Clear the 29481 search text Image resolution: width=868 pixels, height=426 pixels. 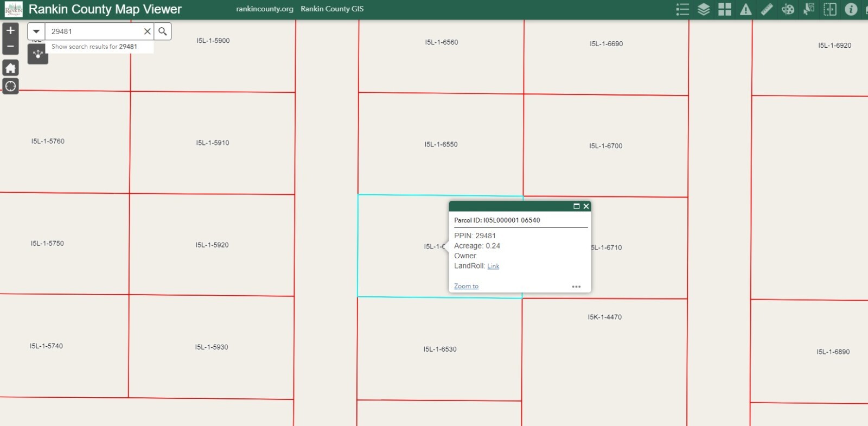147,31
